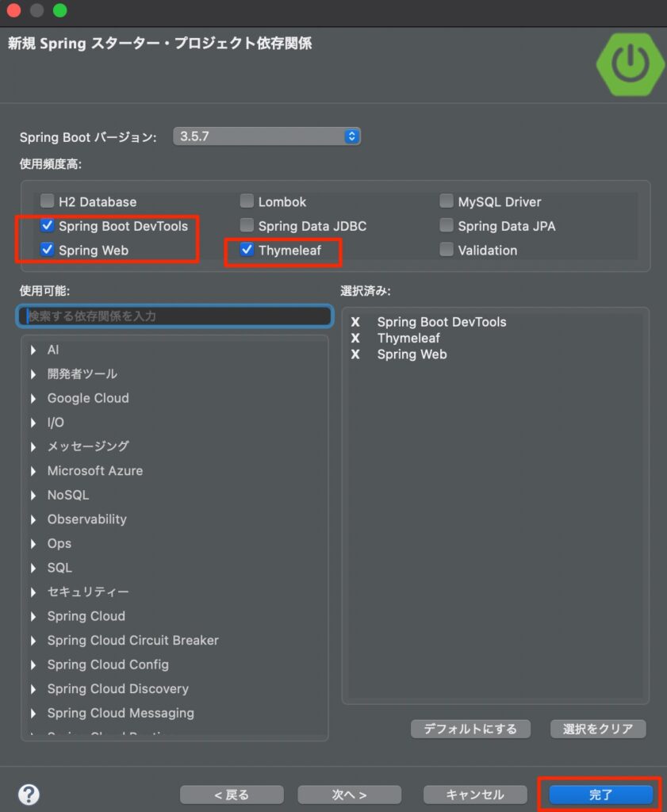The width and height of the screenshot is (667, 812).
Task: Focus the dependency search input field
Action: coord(174,316)
